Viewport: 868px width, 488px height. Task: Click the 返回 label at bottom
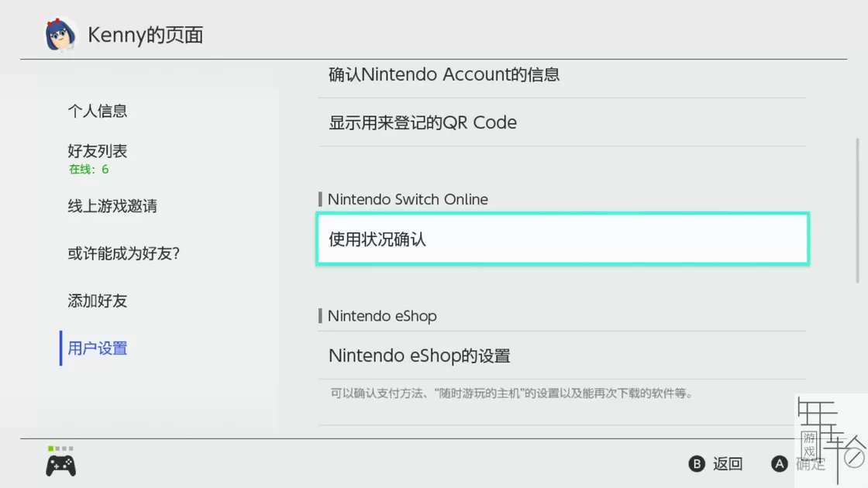tap(728, 464)
